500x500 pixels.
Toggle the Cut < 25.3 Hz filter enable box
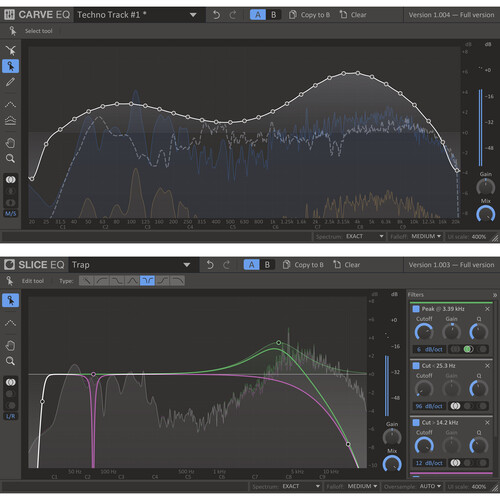pos(416,366)
